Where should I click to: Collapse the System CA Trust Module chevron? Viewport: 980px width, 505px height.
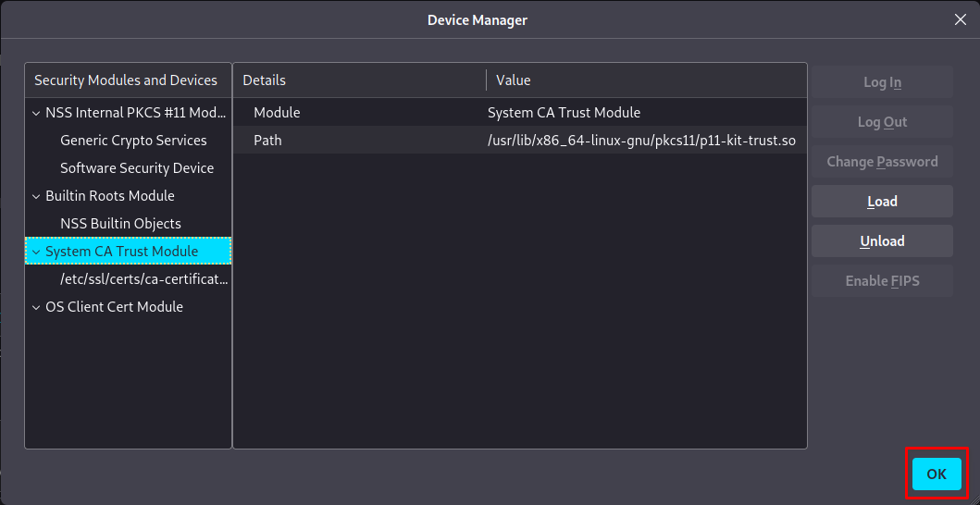tap(36, 252)
